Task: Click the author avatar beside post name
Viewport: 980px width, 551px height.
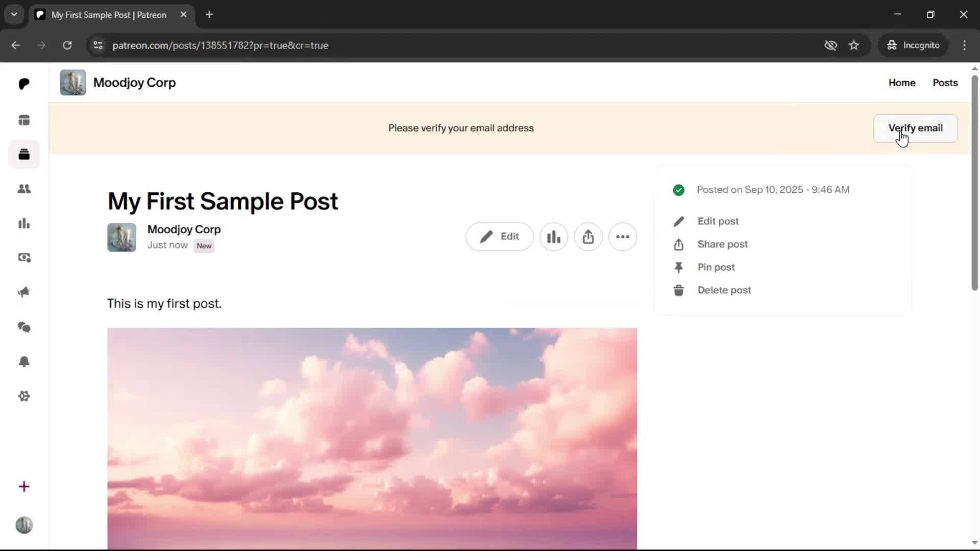Action: pos(121,237)
